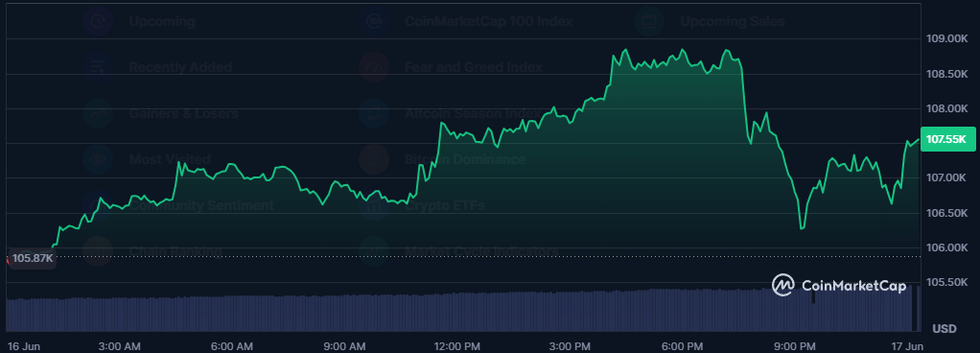Open the Gainers & Losers menu entry

coord(183,114)
